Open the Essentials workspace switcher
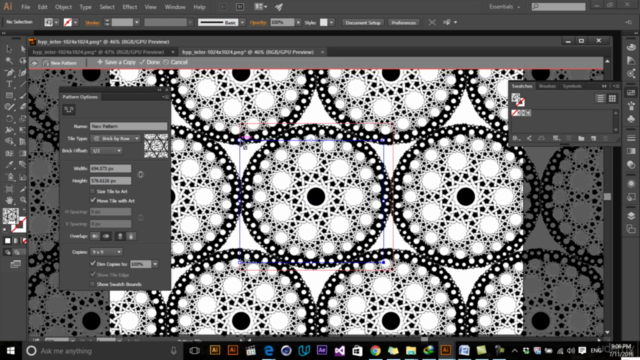 505,7
